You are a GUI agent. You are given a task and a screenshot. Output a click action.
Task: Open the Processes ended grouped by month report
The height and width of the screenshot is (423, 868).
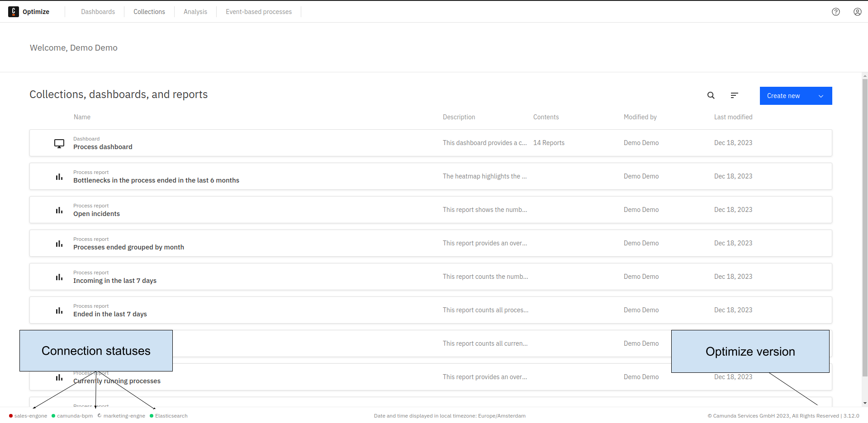(128, 247)
